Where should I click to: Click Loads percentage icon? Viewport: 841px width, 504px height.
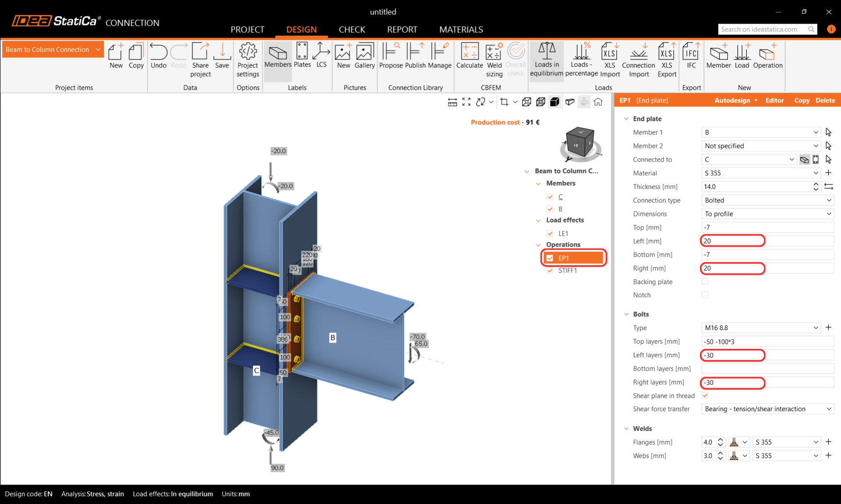(581, 60)
